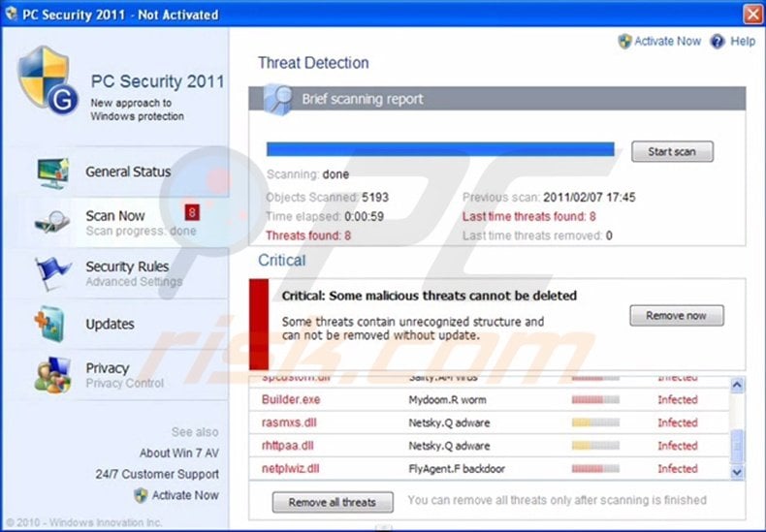Select the rasmxs.dll threat entry

(489, 422)
